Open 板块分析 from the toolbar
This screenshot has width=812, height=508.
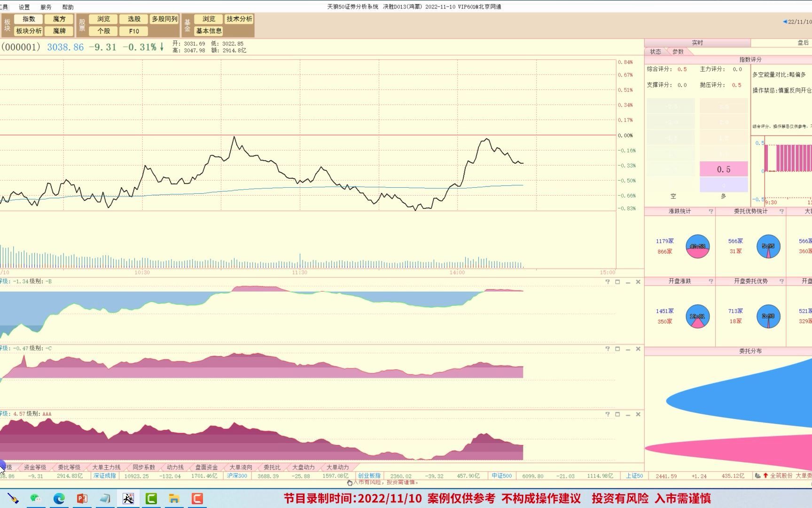(x=29, y=31)
